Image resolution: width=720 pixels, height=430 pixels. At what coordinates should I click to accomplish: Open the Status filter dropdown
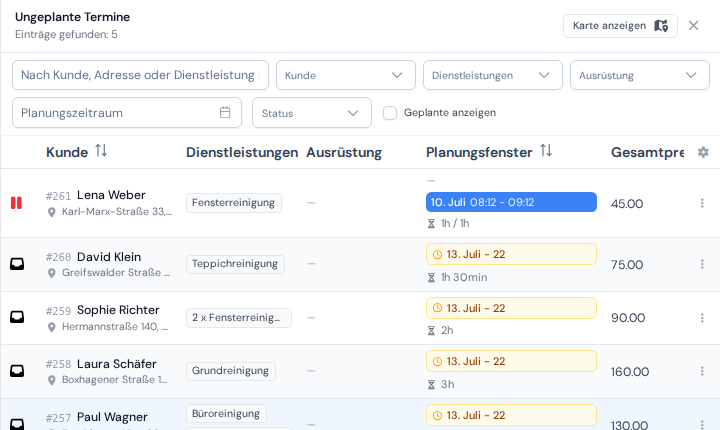pos(312,113)
